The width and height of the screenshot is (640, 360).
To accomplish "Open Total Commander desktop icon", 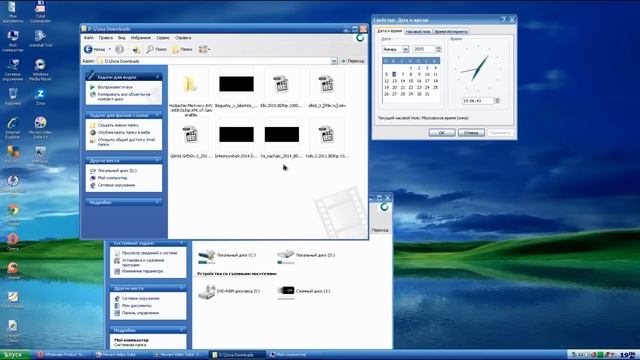I will tap(40, 12).
